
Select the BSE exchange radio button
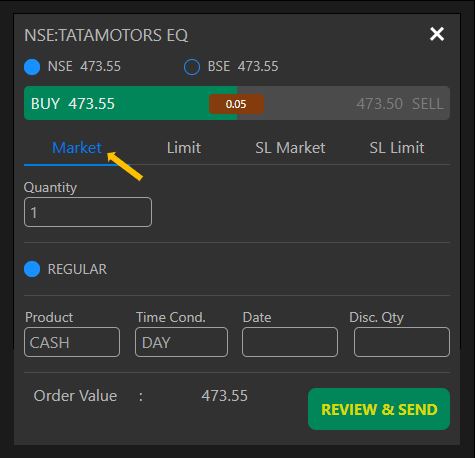pos(192,67)
